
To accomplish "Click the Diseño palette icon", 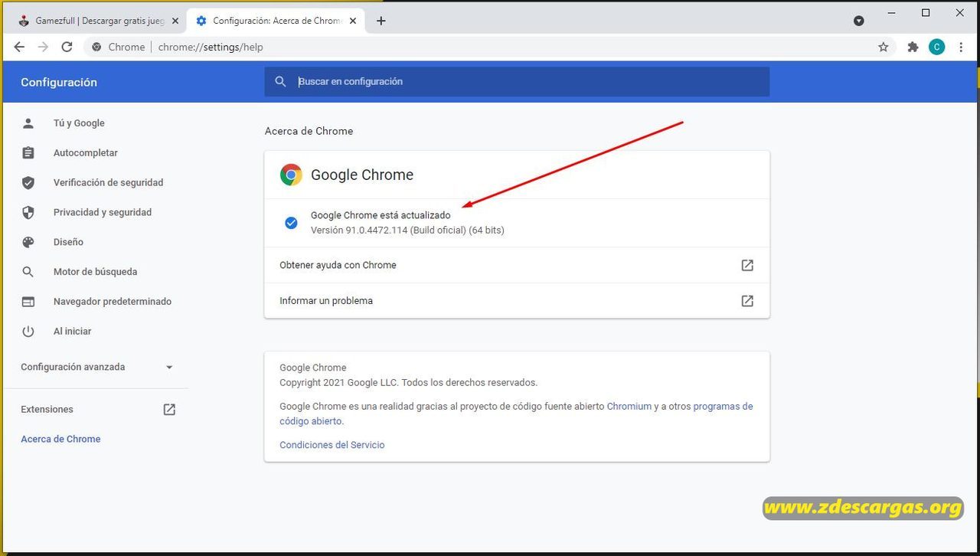I will click(28, 242).
